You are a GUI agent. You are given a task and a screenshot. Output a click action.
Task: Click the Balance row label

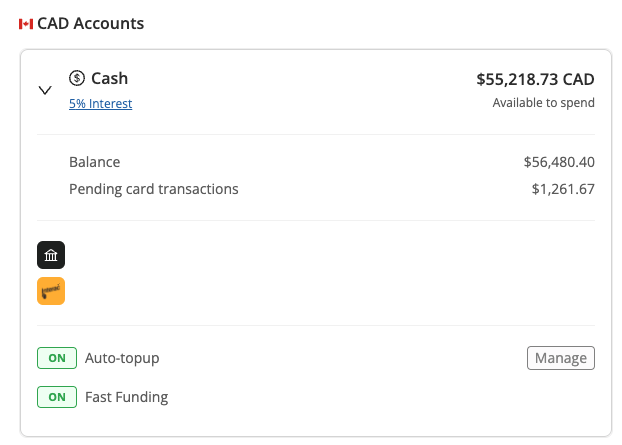(94, 162)
